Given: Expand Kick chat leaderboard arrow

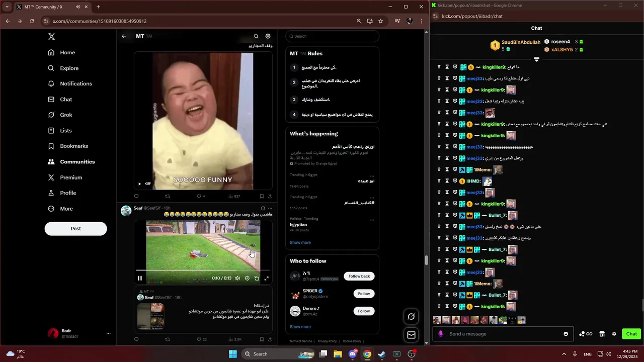Looking at the screenshot, I should pos(536,59).
